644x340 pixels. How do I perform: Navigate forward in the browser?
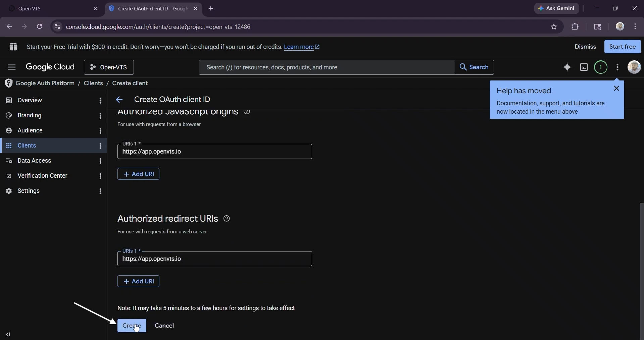(24, 26)
